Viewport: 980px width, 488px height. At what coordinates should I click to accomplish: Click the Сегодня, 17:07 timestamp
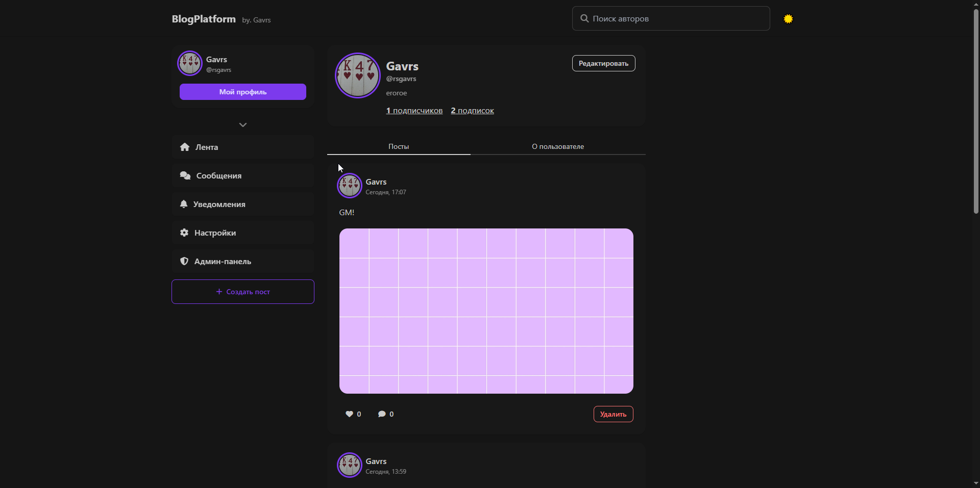[386, 192]
